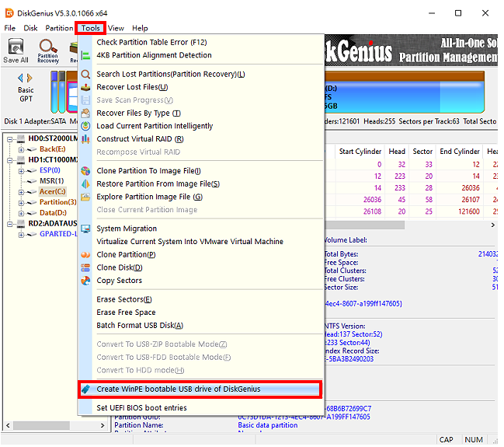Click the Load Current Partition Intelligently icon
The width and height of the screenshot is (504, 447).
(85, 126)
